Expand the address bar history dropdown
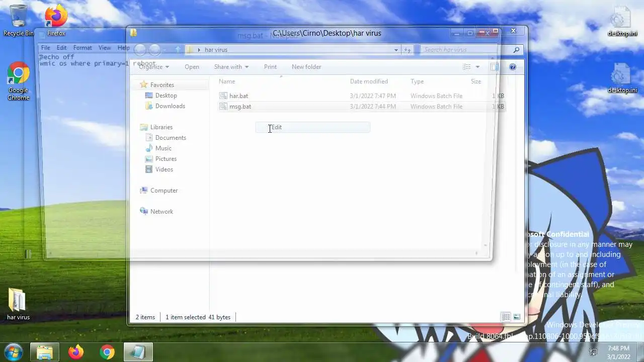Image resolution: width=644 pixels, height=362 pixels. (396, 50)
